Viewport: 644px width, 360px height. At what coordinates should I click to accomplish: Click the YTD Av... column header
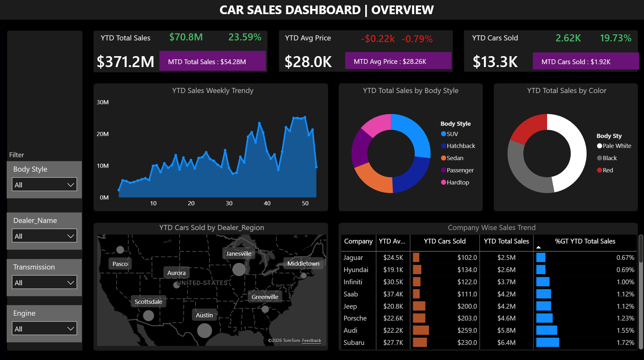[x=392, y=241]
